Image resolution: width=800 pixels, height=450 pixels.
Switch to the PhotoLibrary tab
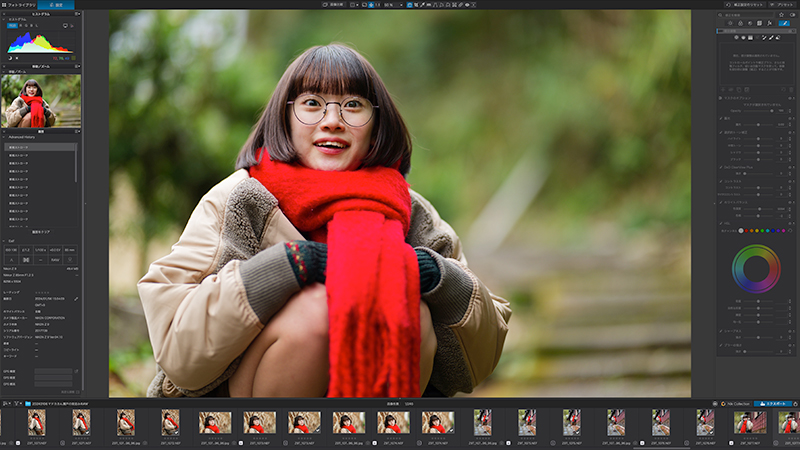21,5
